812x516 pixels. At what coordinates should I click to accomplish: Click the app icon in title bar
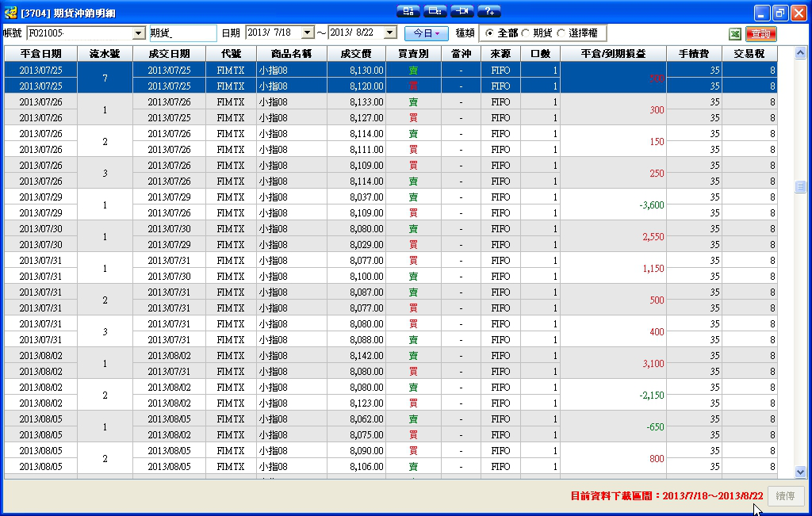(x=10, y=13)
